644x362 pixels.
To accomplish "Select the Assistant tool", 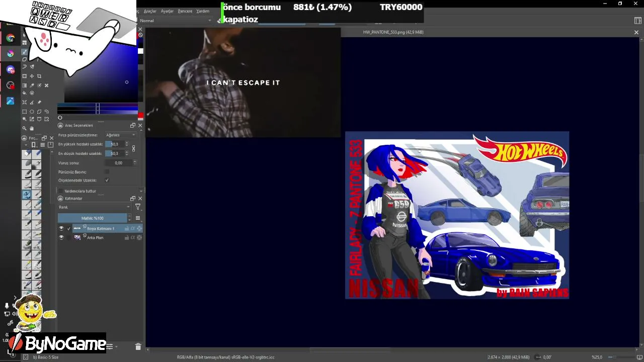I will 24,102.
